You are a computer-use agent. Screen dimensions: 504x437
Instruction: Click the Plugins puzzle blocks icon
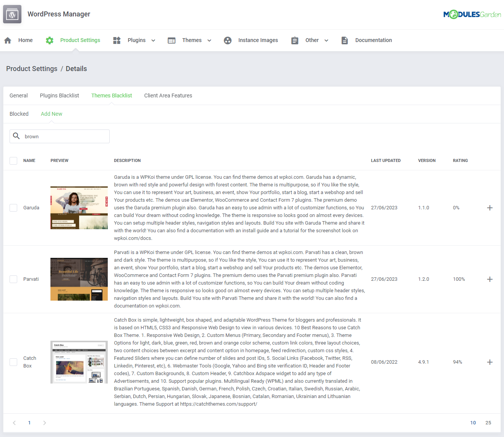[117, 40]
